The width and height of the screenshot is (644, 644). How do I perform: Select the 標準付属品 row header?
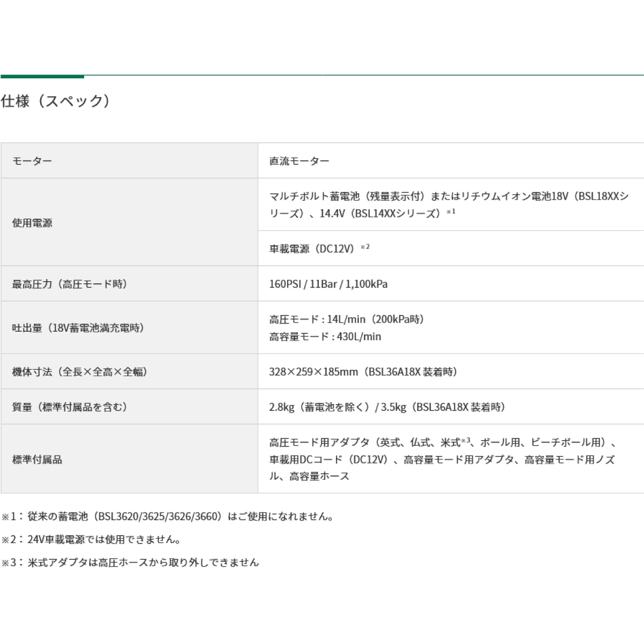click(35, 460)
